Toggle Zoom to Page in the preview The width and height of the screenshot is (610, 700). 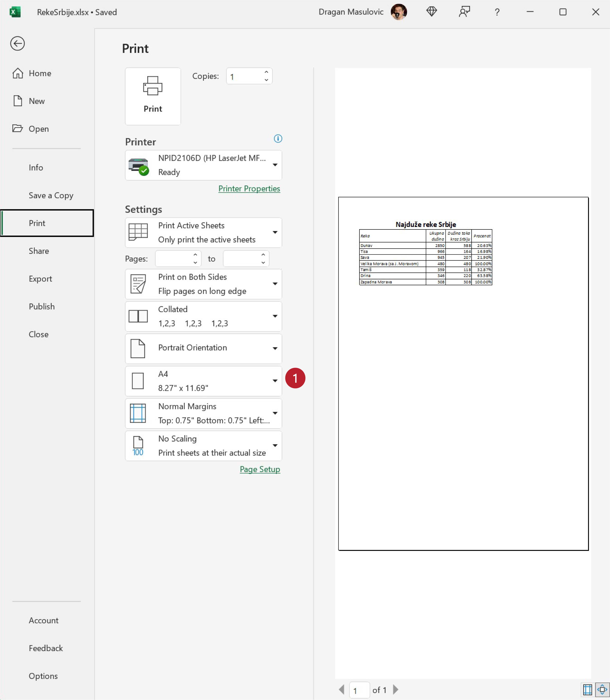(602, 689)
